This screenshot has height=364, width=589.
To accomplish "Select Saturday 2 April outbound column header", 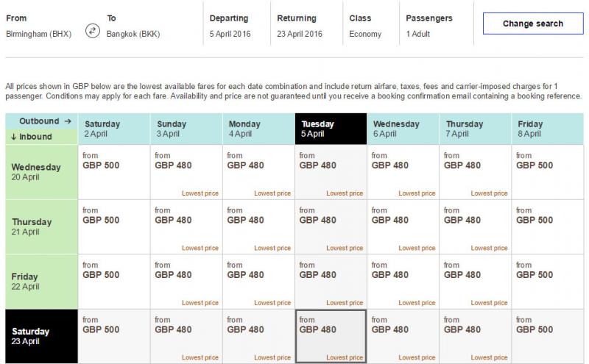I will [114, 129].
